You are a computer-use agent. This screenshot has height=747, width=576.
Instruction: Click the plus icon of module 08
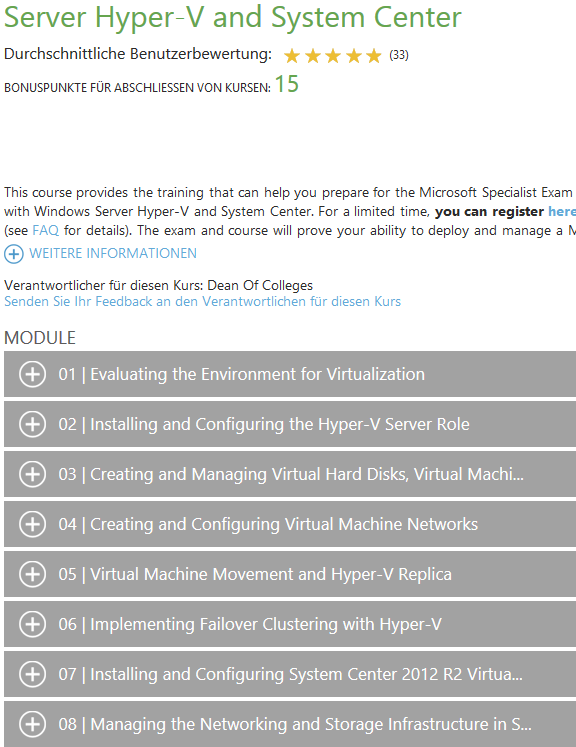(32, 724)
